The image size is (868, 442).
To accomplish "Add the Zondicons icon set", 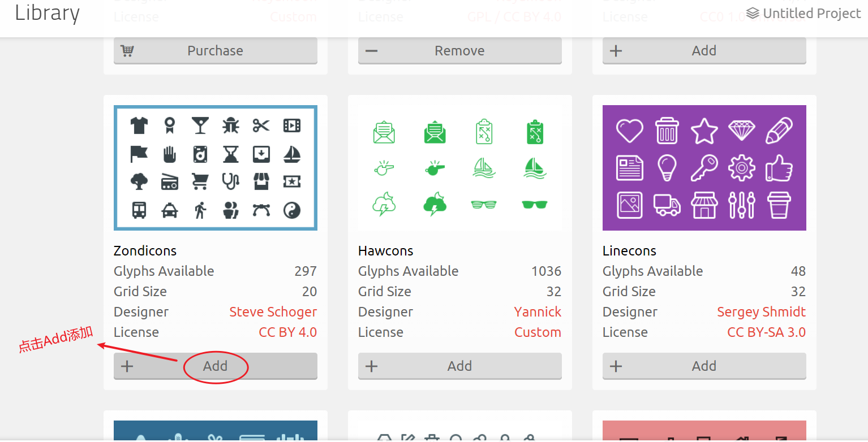I will tap(216, 366).
